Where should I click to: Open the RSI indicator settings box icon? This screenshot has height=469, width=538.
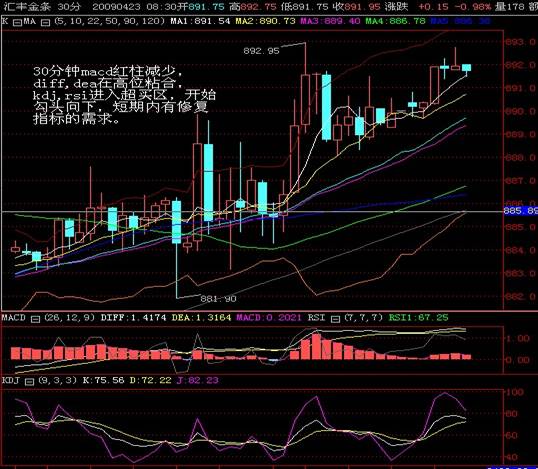pyautogui.click(x=335, y=319)
